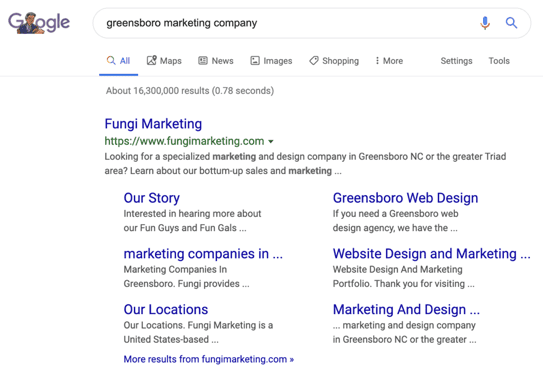Open the Fungi Marketing result title
The width and height of the screenshot is (543, 375).
coord(153,124)
